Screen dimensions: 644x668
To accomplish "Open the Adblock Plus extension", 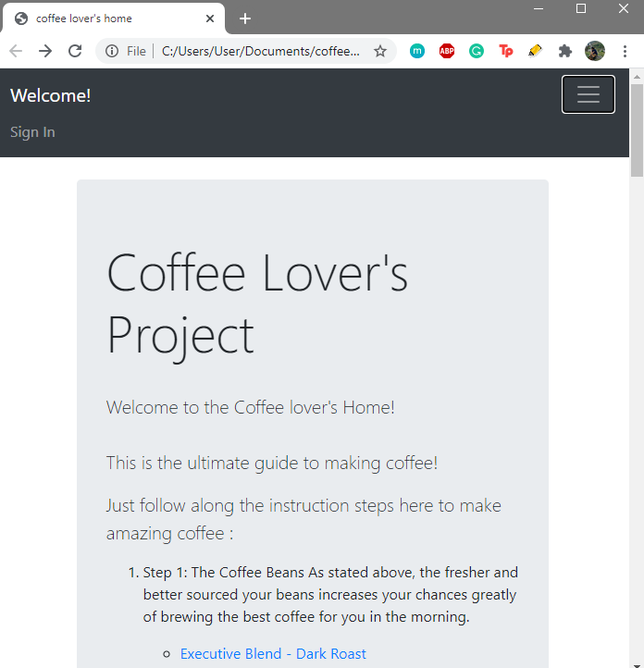I will [447, 51].
